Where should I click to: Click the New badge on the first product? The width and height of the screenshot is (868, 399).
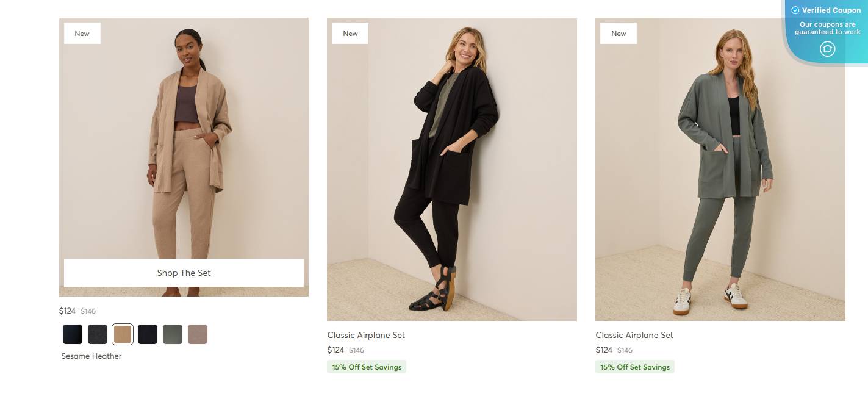click(x=82, y=33)
